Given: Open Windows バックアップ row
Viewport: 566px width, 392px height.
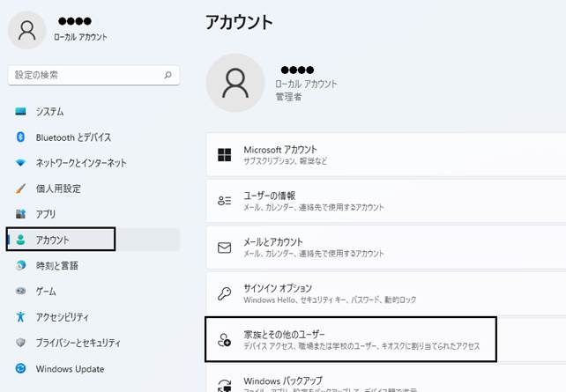Looking at the screenshot, I should (386, 379).
